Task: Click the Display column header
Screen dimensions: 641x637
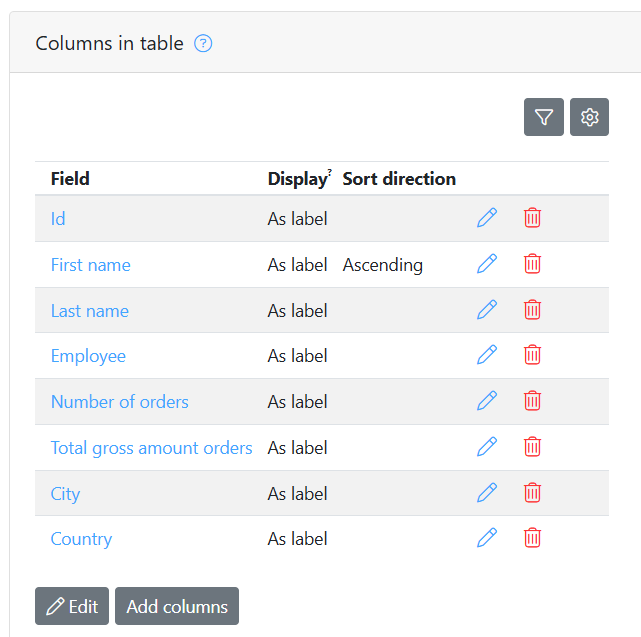Action: point(297,179)
